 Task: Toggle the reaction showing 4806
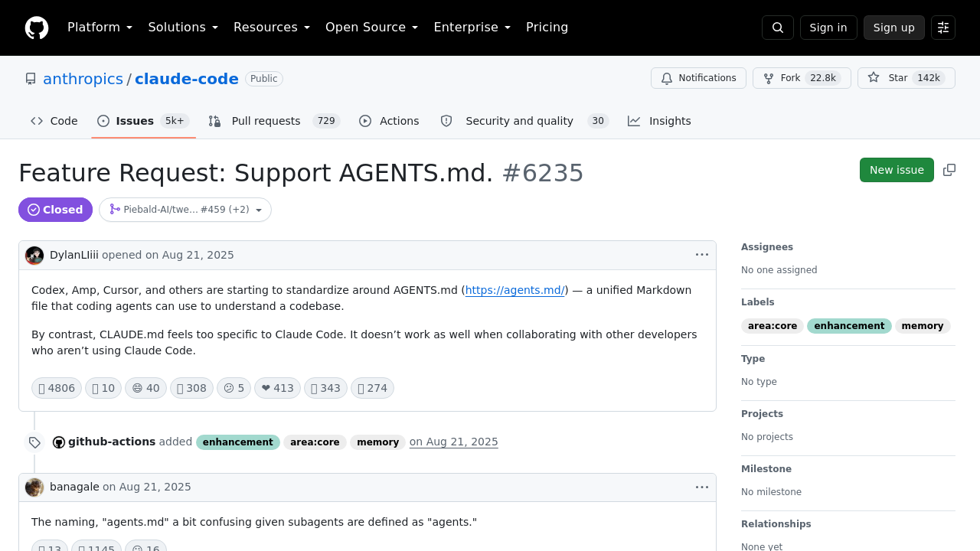[x=57, y=388]
